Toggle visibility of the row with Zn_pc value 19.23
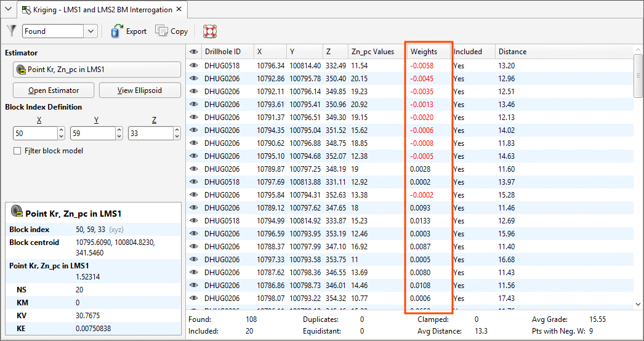 coord(193,91)
